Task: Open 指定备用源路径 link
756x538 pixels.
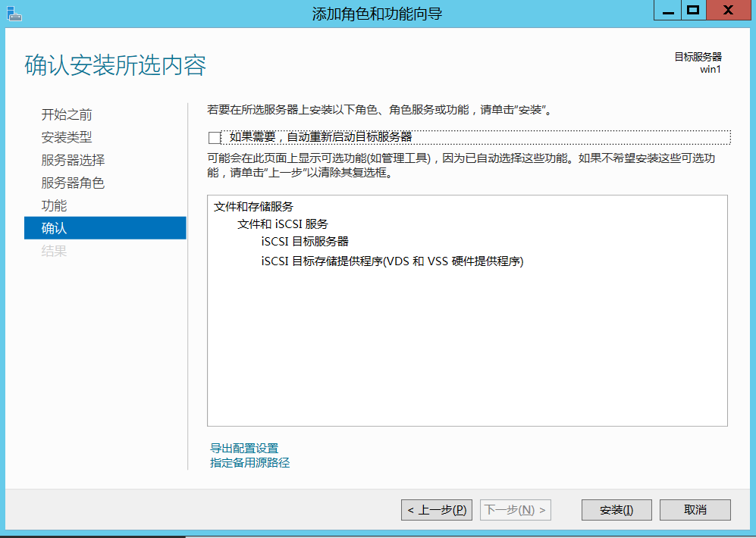Action: pos(249,463)
